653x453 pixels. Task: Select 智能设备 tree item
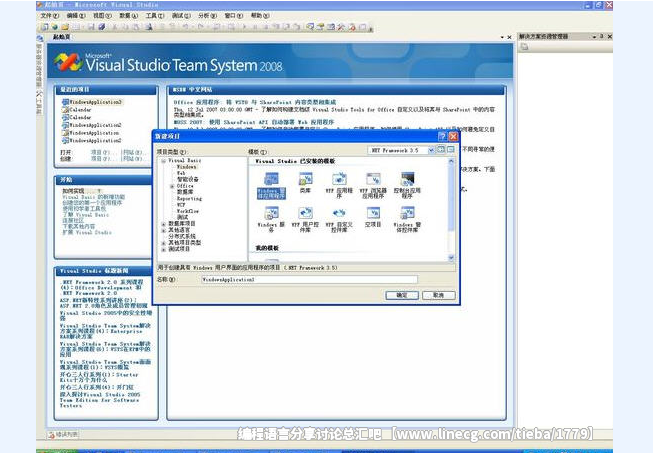coord(188,179)
